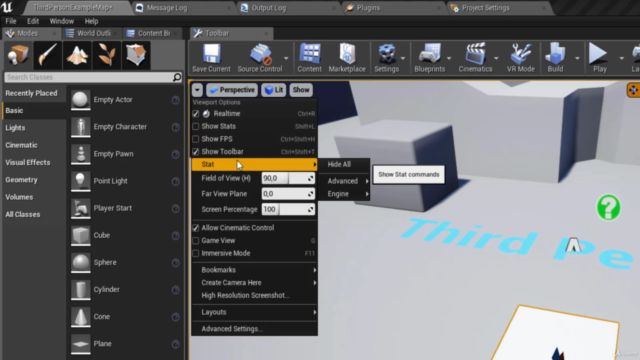640x360 pixels.
Task: Select the Visual Effects category
Action: coord(28,162)
